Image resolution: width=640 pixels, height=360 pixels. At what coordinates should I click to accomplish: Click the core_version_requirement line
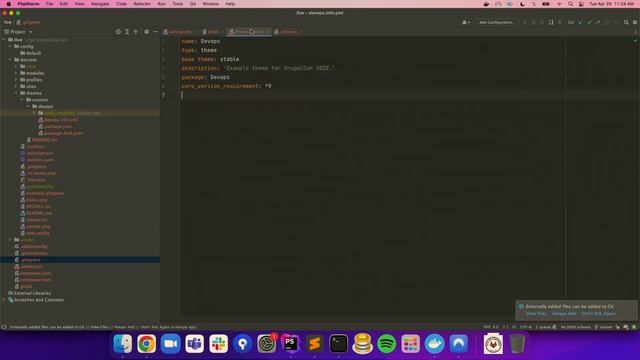pyautogui.click(x=226, y=86)
